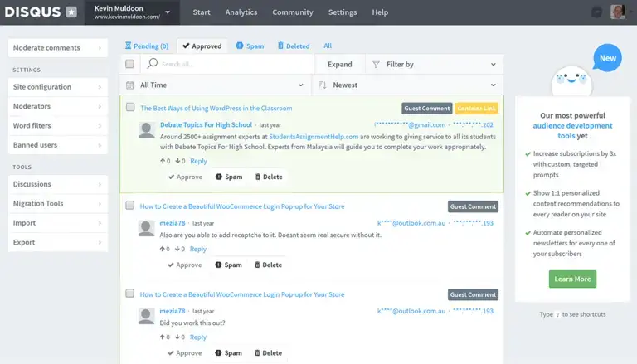The image size is (637, 364).
Task: Approve the 'Did you work this out?' comment
Action: point(185,353)
